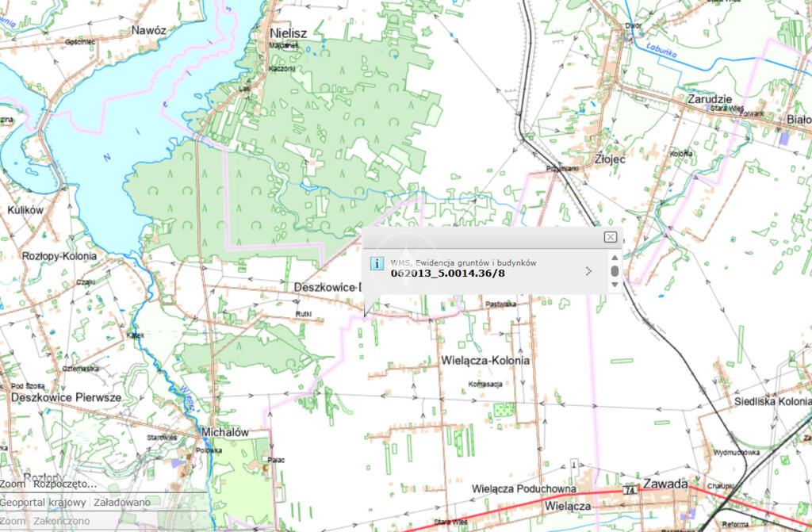
Task: Click the Zawada town label
Action: click(x=665, y=484)
